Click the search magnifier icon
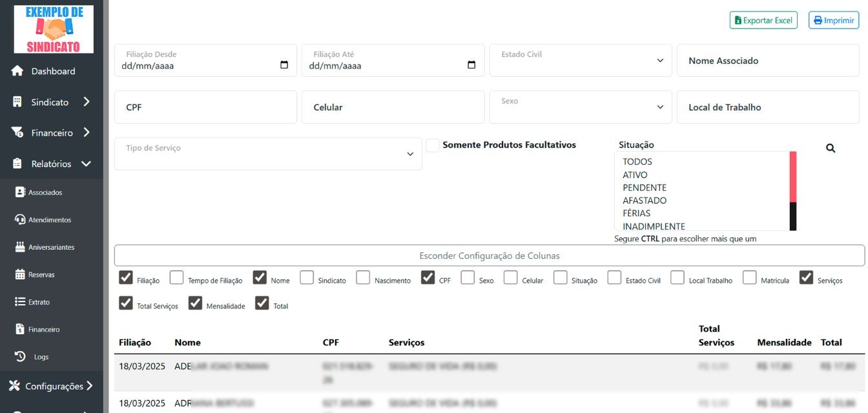Image resolution: width=868 pixels, height=413 pixels. point(831,148)
